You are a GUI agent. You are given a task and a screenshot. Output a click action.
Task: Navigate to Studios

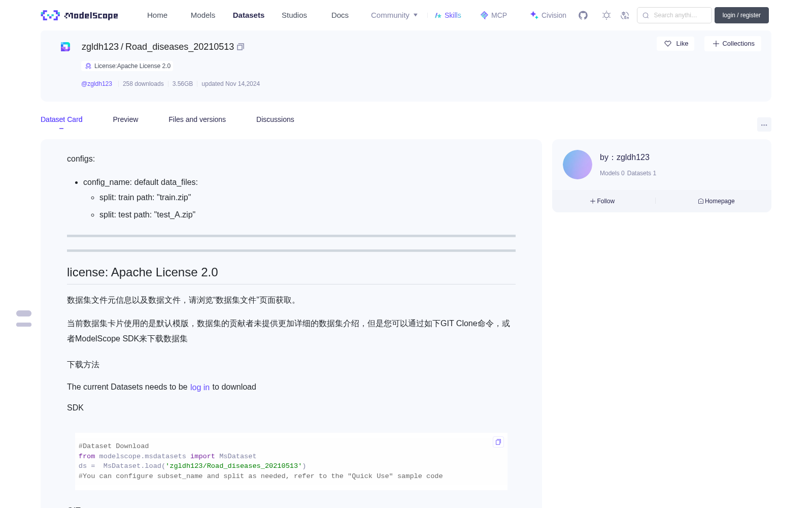(x=294, y=15)
